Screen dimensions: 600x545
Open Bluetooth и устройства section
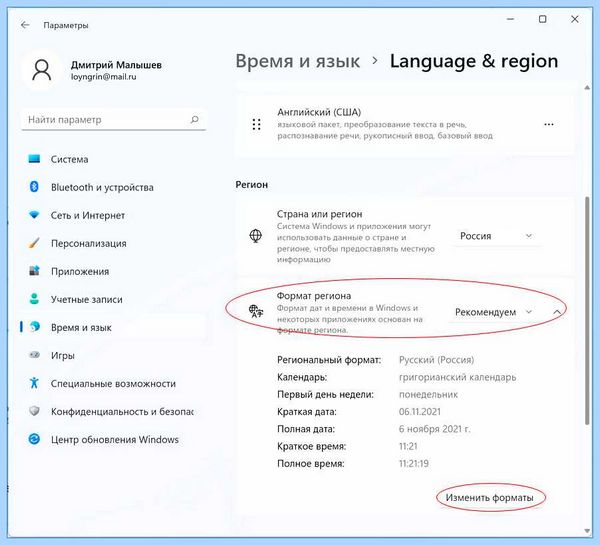(113, 187)
